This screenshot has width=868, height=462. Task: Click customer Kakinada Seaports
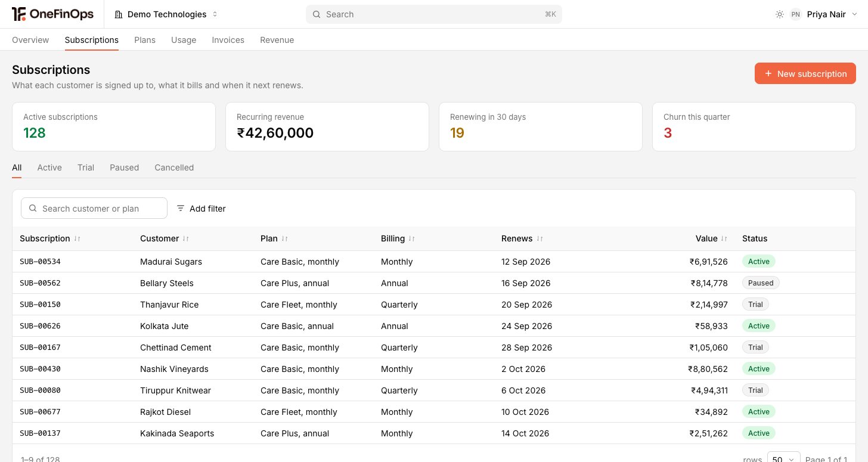click(x=177, y=433)
